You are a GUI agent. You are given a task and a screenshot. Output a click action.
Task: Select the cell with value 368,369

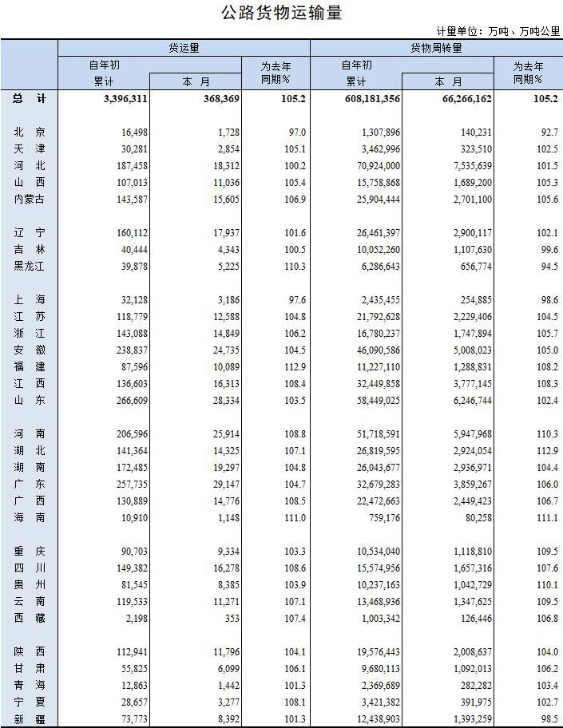[x=218, y=98]
